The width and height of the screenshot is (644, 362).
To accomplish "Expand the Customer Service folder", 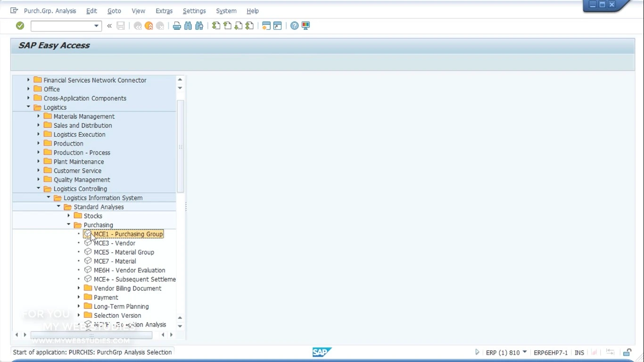I will coord(38,171).
